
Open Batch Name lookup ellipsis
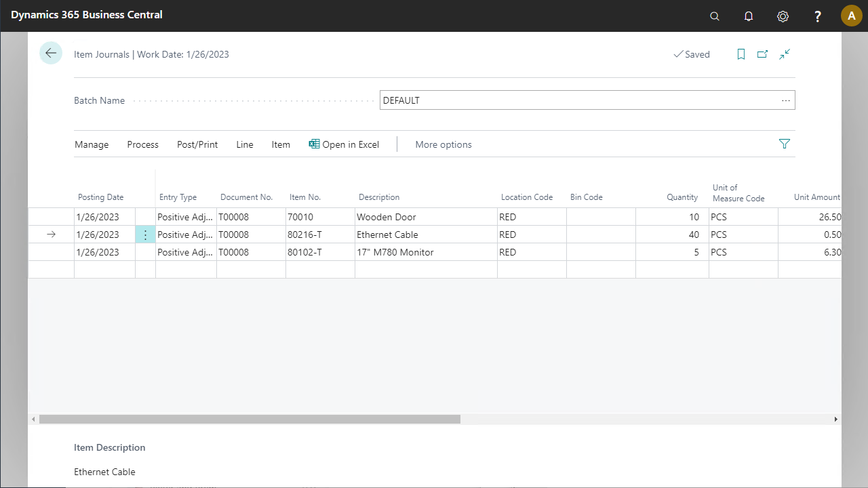(x=786, y=100)
